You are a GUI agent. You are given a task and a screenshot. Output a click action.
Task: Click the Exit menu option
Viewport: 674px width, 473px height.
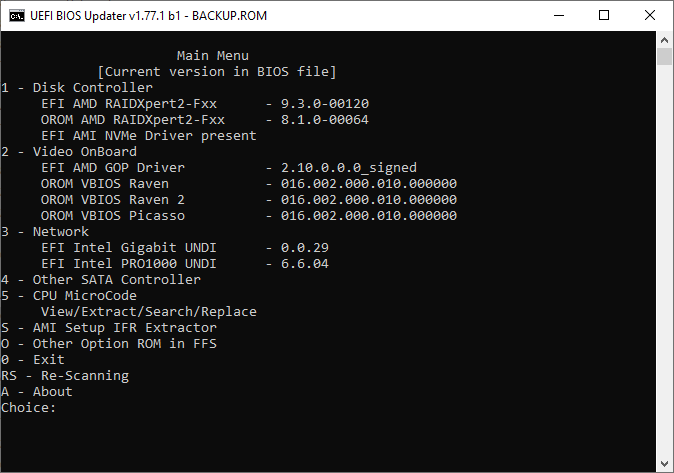pos(33,360)
